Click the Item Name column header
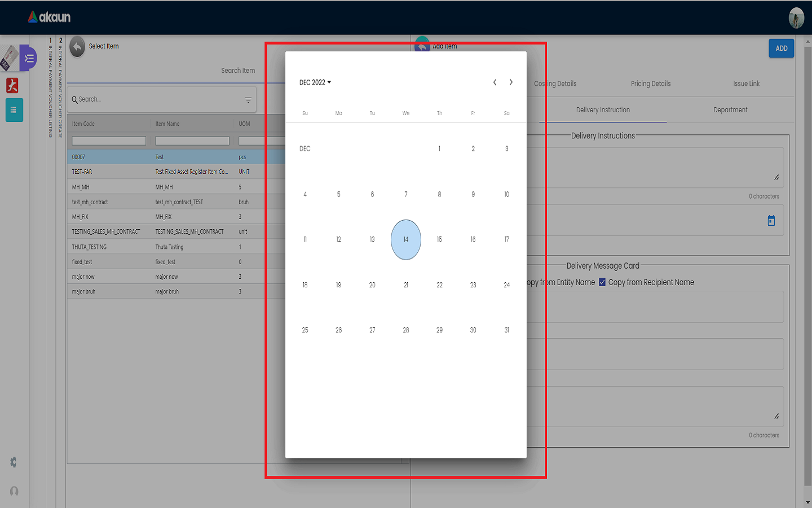 pos(167,124)
